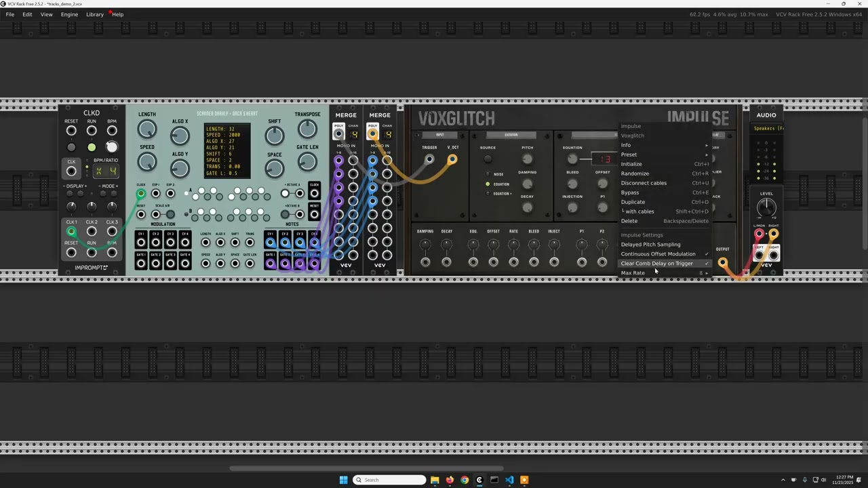Click the SPEED CV input under Modulation

click(x=205, y=263)
